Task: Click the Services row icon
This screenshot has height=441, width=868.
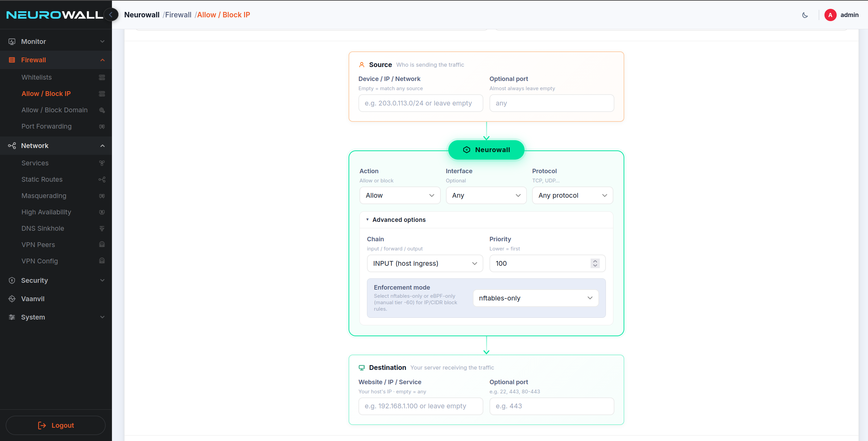Action: (x=102, y=163)
